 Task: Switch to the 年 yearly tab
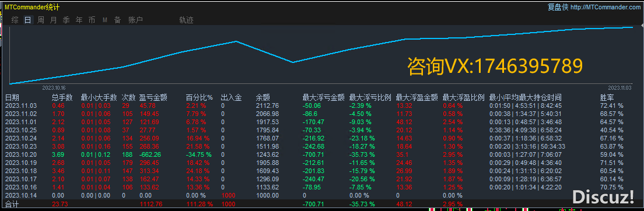coord(79,20)
